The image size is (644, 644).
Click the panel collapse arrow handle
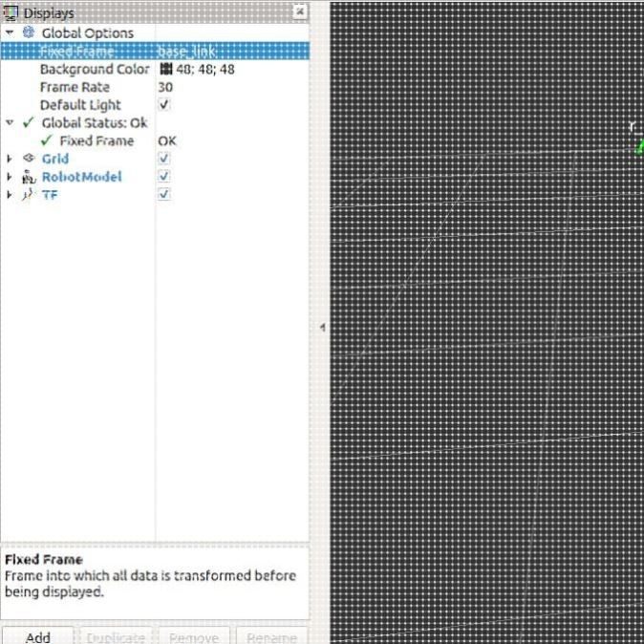pyautogui.click(x=323, y=328)
